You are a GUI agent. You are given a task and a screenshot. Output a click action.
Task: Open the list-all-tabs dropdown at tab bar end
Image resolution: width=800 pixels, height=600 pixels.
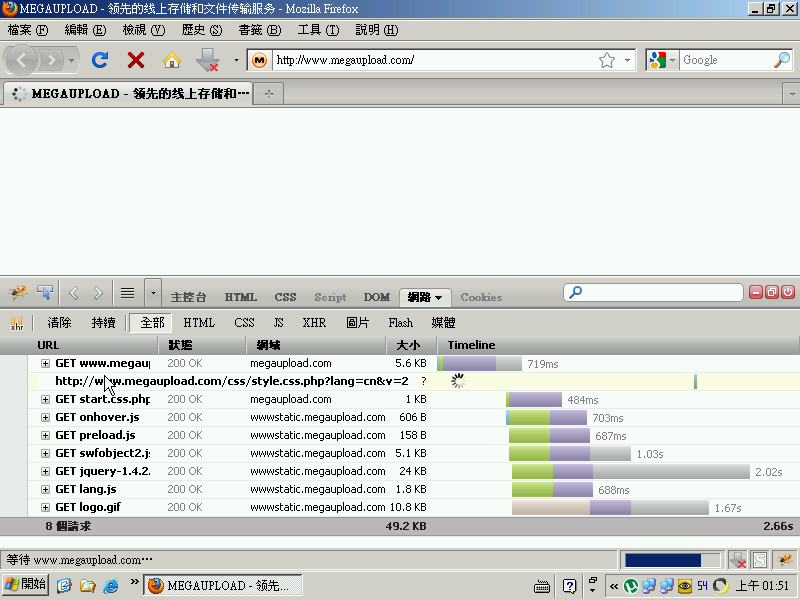tap(791, 94)
